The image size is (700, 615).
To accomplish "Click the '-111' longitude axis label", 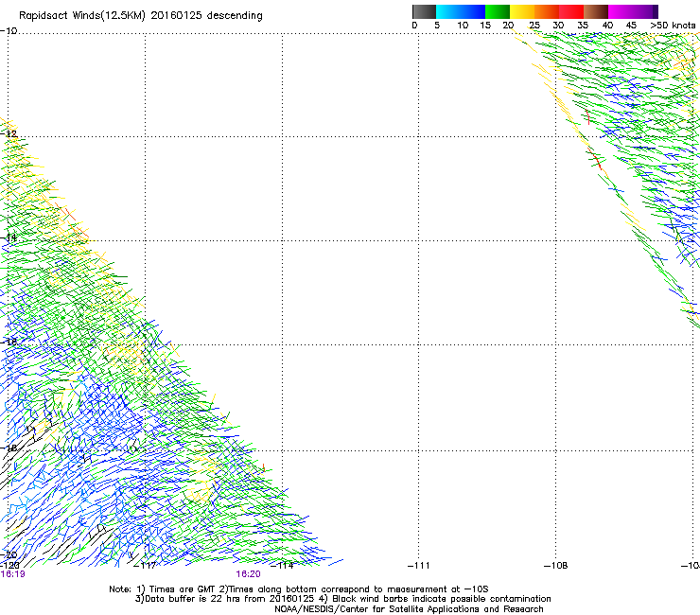I will 418,566.
